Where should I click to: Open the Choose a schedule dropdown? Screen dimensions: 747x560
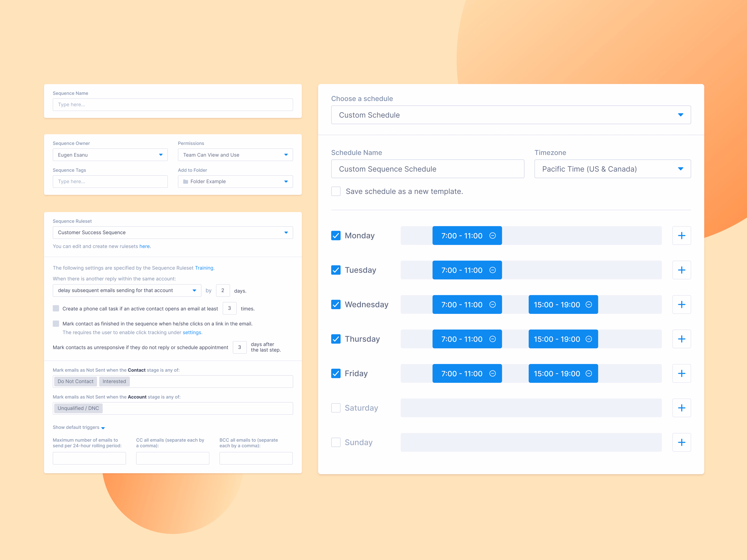coord(511,115)
